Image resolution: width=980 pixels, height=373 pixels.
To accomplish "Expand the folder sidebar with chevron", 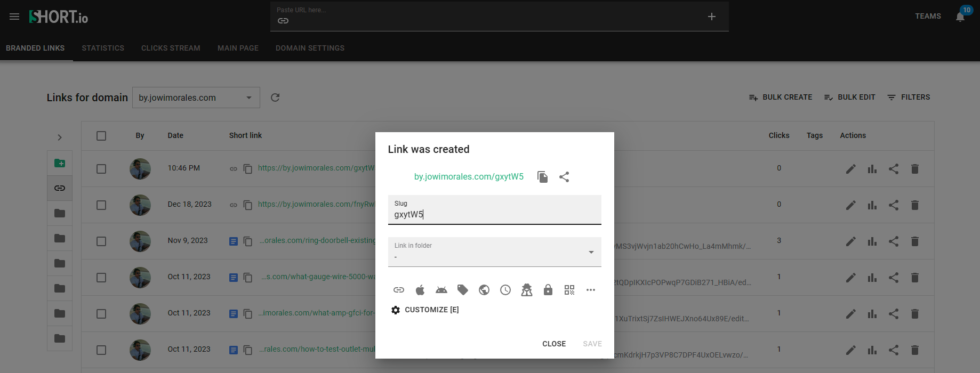I will (60, 137).
